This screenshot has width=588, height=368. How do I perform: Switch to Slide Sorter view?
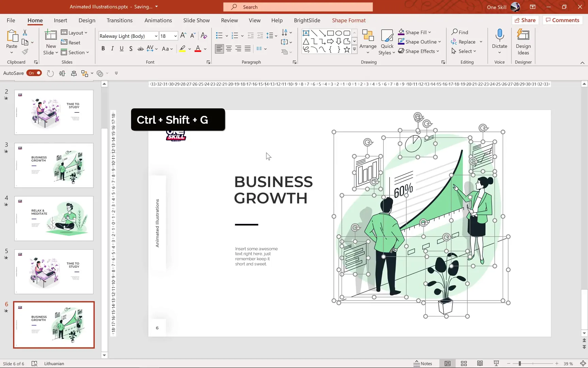pyautogui.click(x=464, y=363)
